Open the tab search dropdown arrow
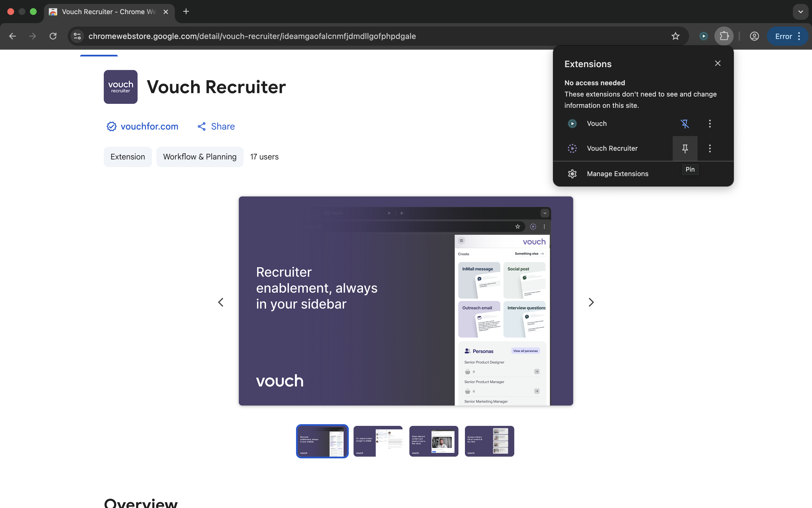812x508 pixels. click(801, 12)
